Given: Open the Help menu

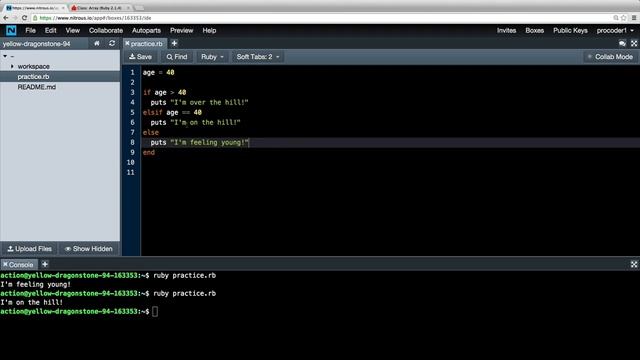Looking at the screenshot, I should click(x=209, y=31).
